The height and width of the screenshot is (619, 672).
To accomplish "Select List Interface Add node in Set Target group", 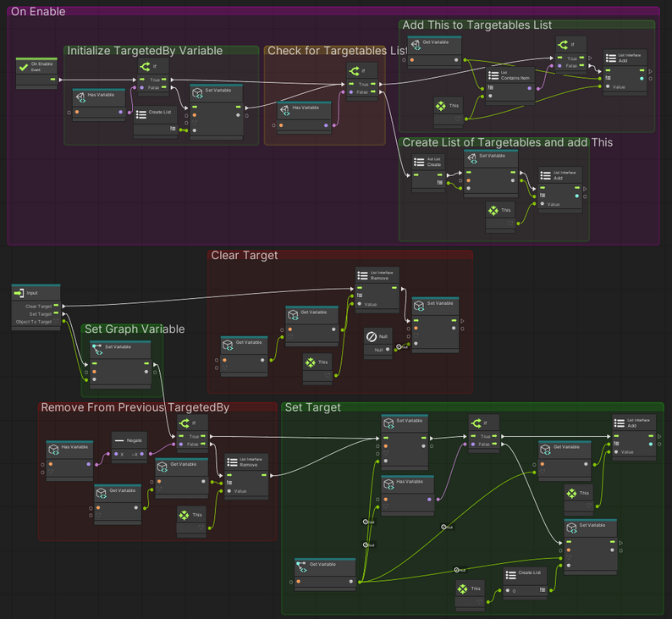I will [634, 437].
